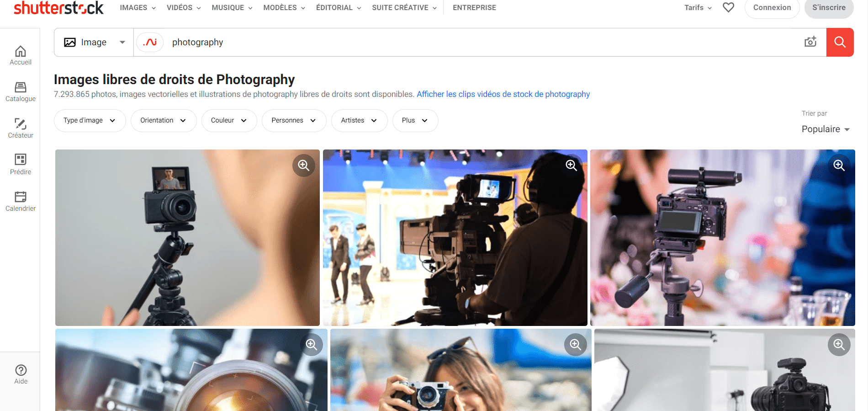Open the Prédire sidebar icon
Viewport: 868px width, 411px height.
[21, 165]
